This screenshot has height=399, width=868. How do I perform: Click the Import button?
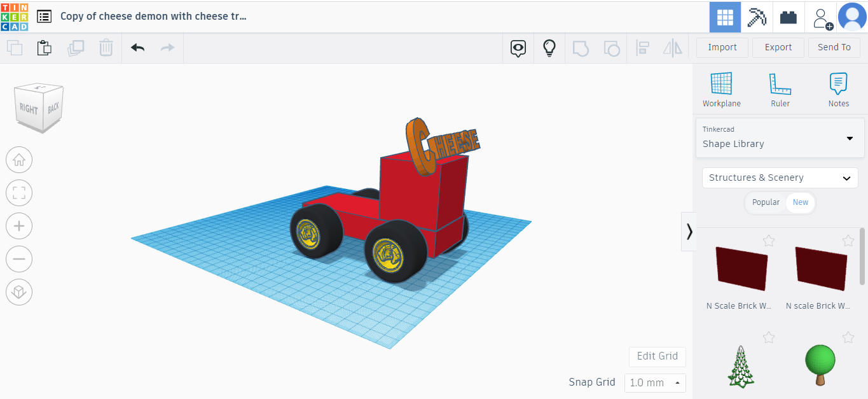click(722, 47)
